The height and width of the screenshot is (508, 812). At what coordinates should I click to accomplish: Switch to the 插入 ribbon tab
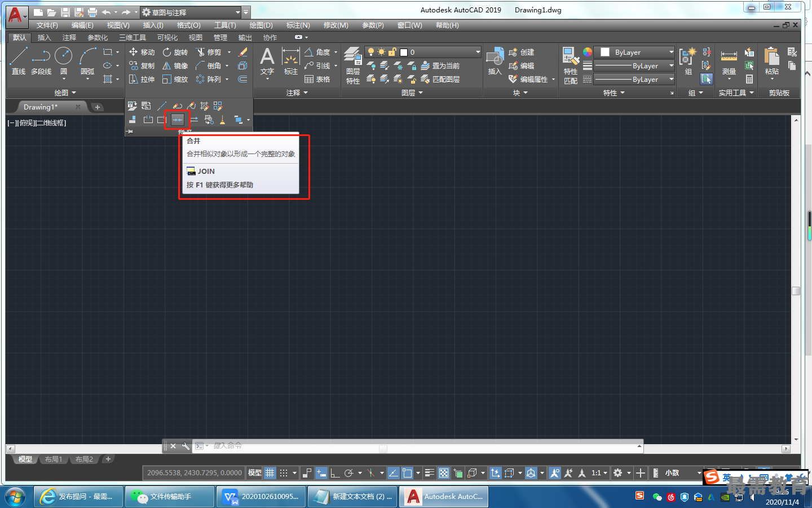pyautogui.click(x=44, y=37)
